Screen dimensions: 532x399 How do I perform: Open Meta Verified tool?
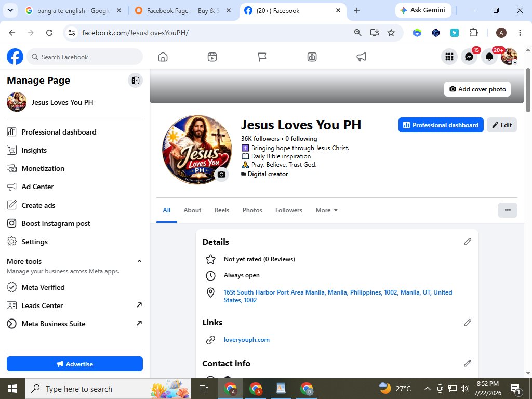coord(75,287)
